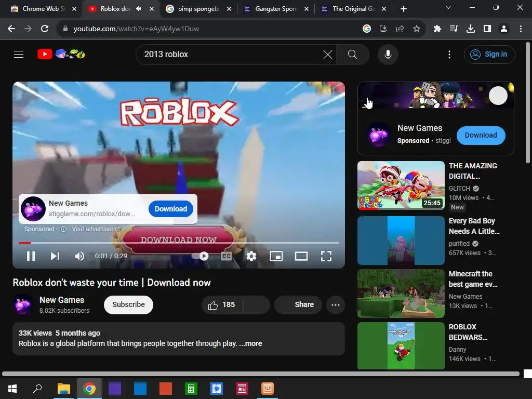Subscribe to the New Games channel
This screenshot has height=399, width=532.
129,304
